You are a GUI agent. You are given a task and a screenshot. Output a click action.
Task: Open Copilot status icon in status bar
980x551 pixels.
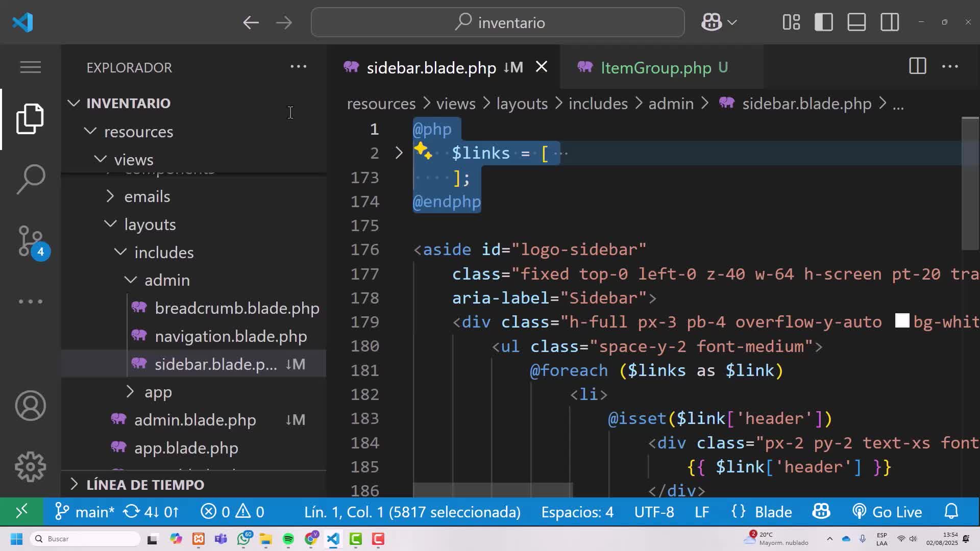pos(821,511)
